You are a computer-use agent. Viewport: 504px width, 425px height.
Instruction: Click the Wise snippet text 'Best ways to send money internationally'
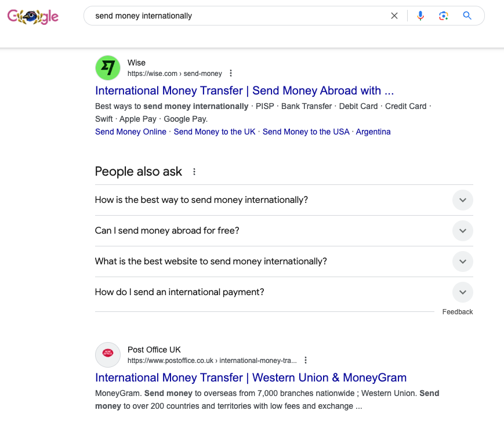tap(172, 106)
